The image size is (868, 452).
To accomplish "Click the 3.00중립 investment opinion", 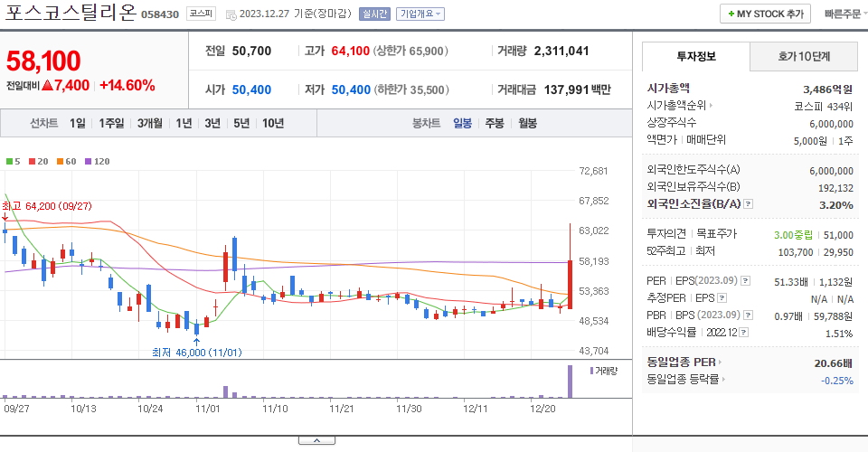I will [793, 235].
